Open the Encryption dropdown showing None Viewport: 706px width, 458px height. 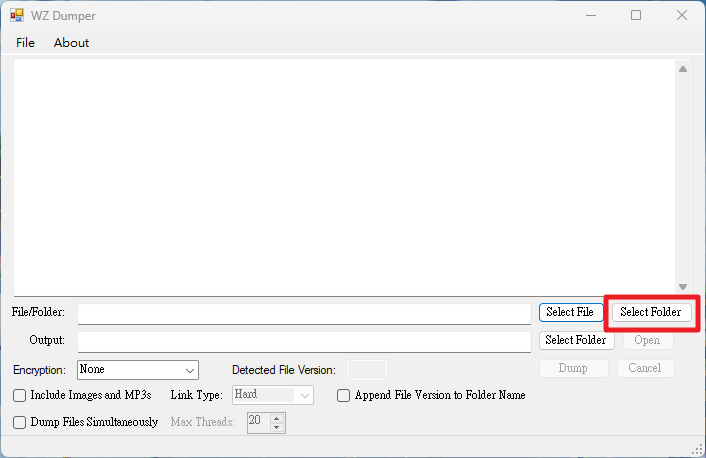(138, 370)
